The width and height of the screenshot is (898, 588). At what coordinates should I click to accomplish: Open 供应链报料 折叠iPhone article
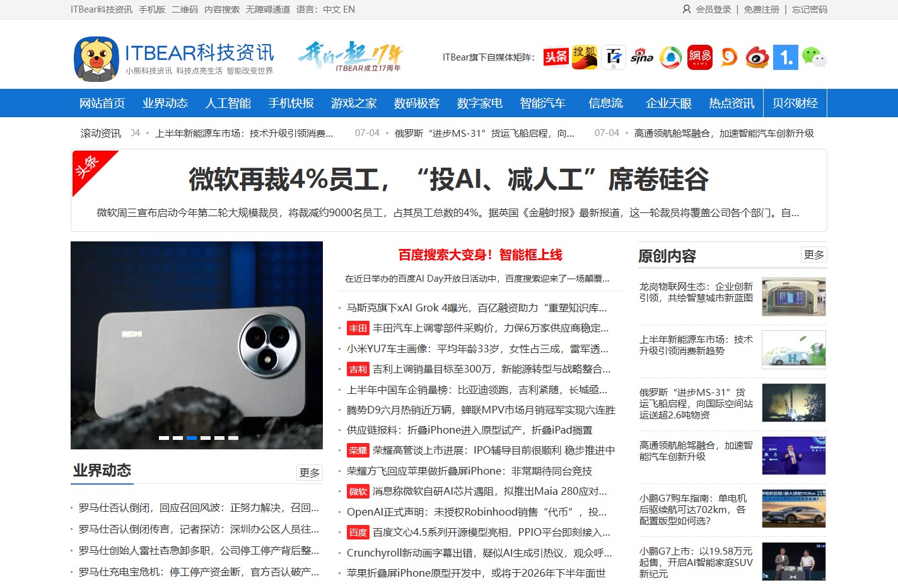470,430
